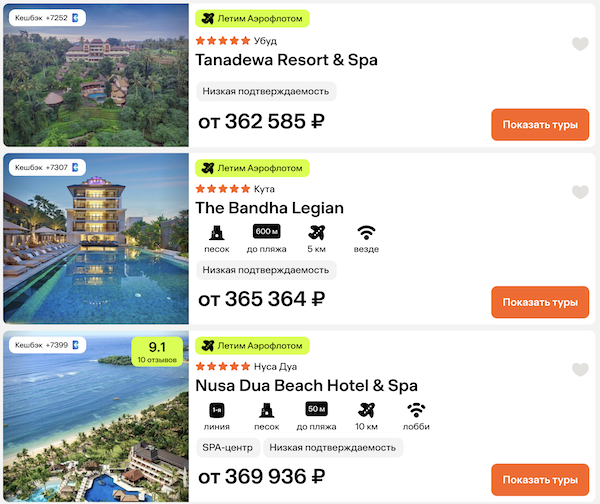Show tours for Tanadewa Resort & Spa

point(540,125)
